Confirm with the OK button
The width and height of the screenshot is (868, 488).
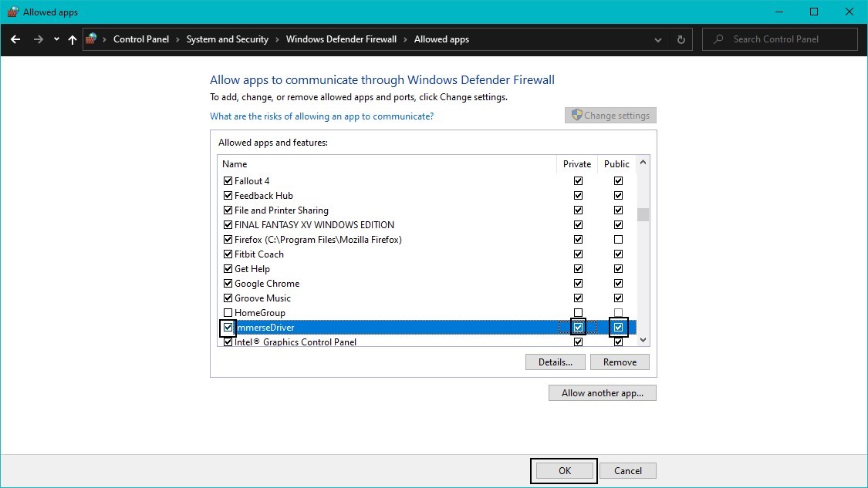tap(564, 471)
